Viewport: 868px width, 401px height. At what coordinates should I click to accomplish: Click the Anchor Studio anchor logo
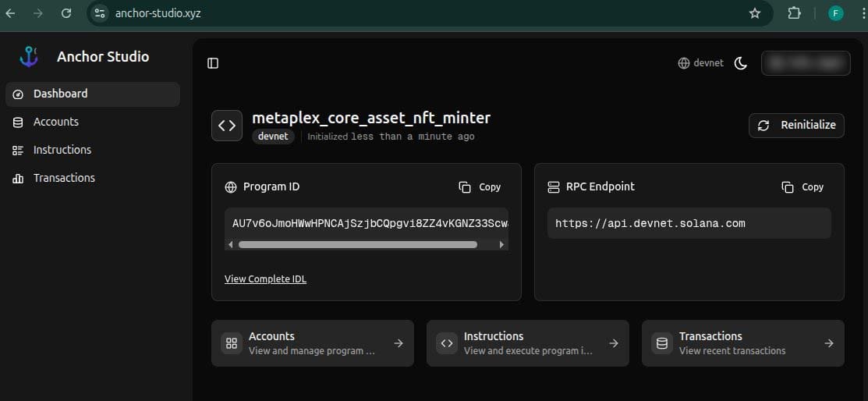click(28, 56)
